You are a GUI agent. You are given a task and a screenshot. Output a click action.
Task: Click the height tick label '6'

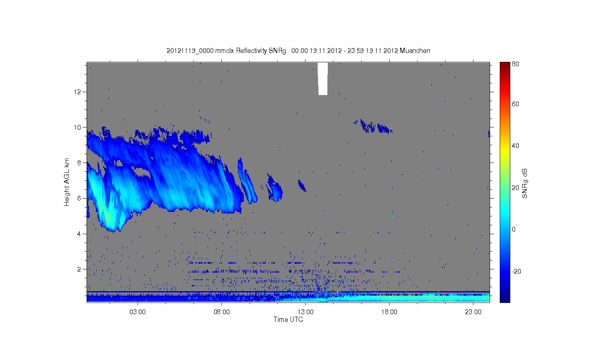tap(79, 198)
